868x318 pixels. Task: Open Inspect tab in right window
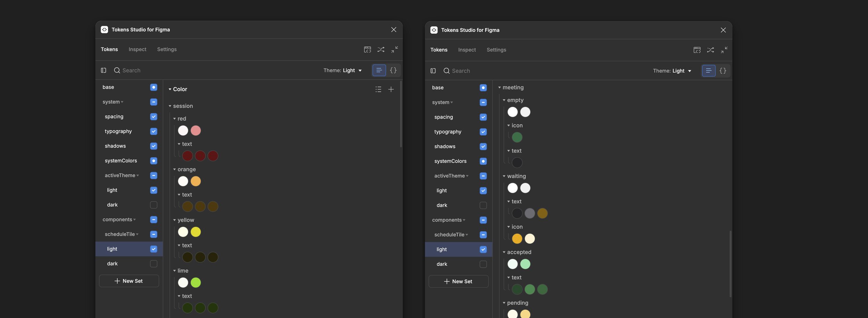point(467,50)
